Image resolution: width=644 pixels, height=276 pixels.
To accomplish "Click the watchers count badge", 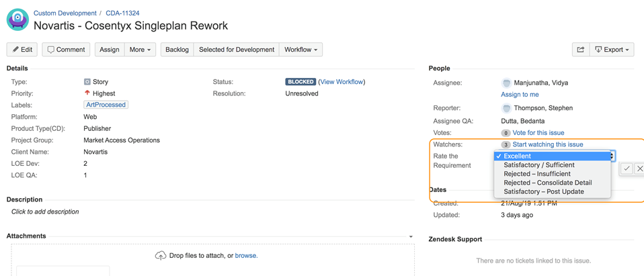I will click(x=506, y=144).
